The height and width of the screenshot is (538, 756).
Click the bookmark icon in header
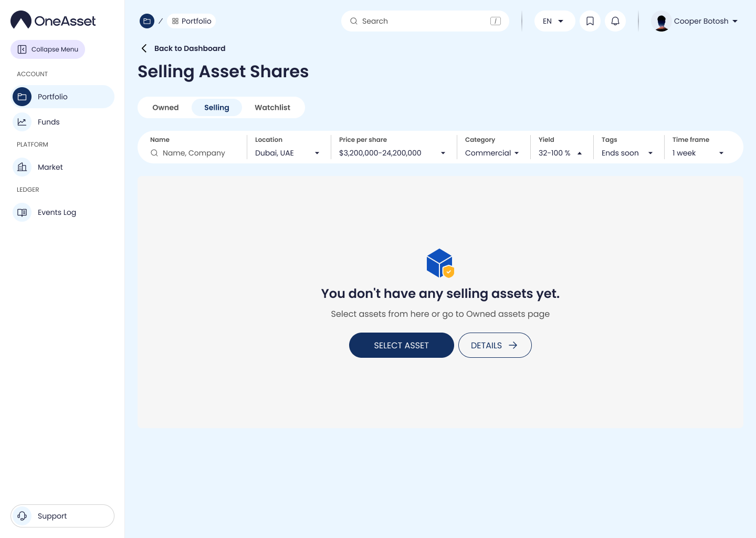[x=590, y=21]
